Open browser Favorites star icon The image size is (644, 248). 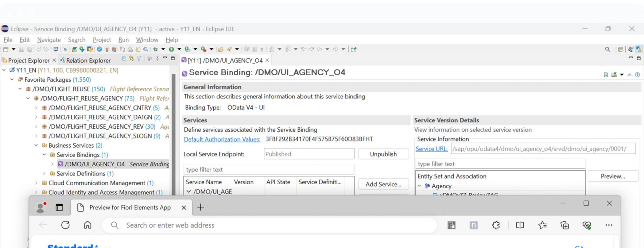pos(542,225)
